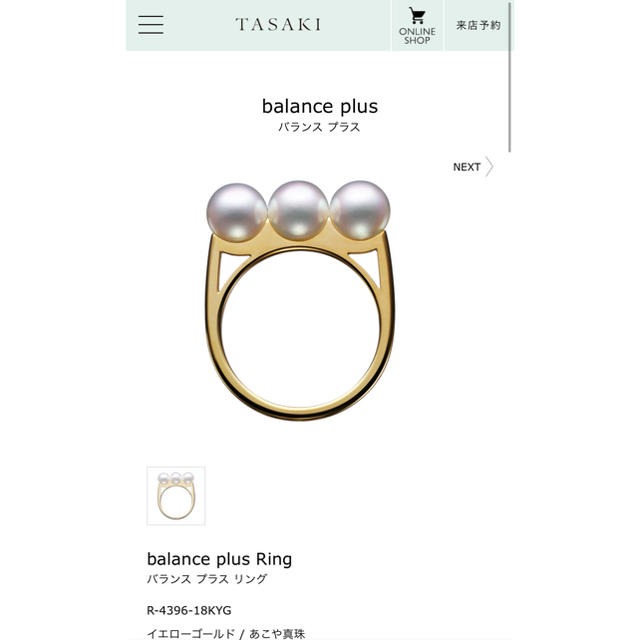Click the vertical page scrollbar
This screenshot has height=640, width=640.
(x=510, y=78)
